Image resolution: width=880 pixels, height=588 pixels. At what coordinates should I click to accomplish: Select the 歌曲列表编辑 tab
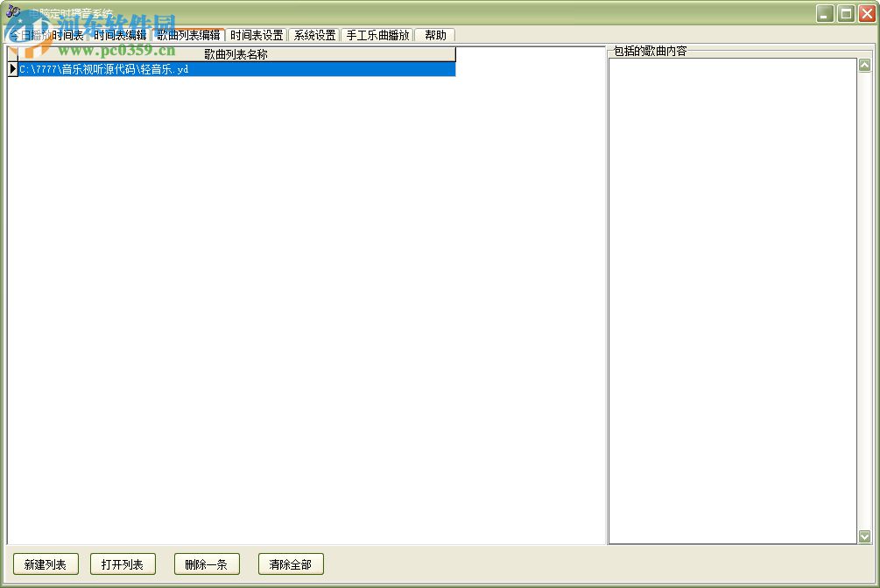point(188,35)
